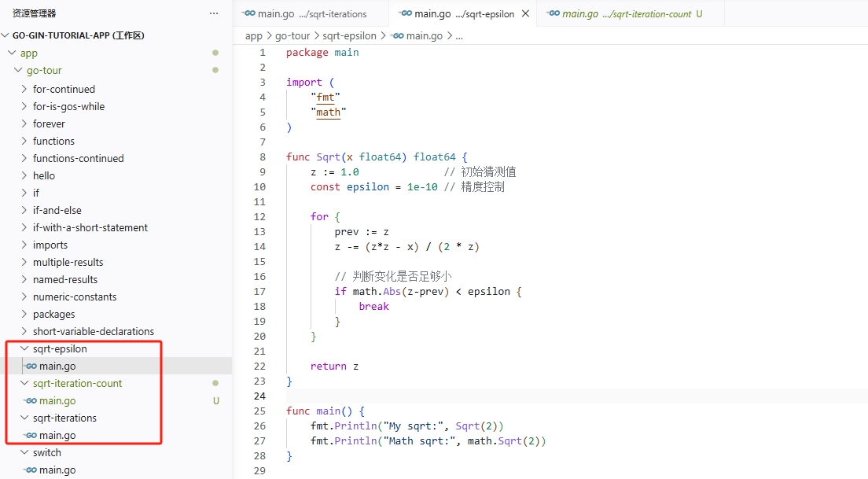Click the "math" import string

[329, 112]
